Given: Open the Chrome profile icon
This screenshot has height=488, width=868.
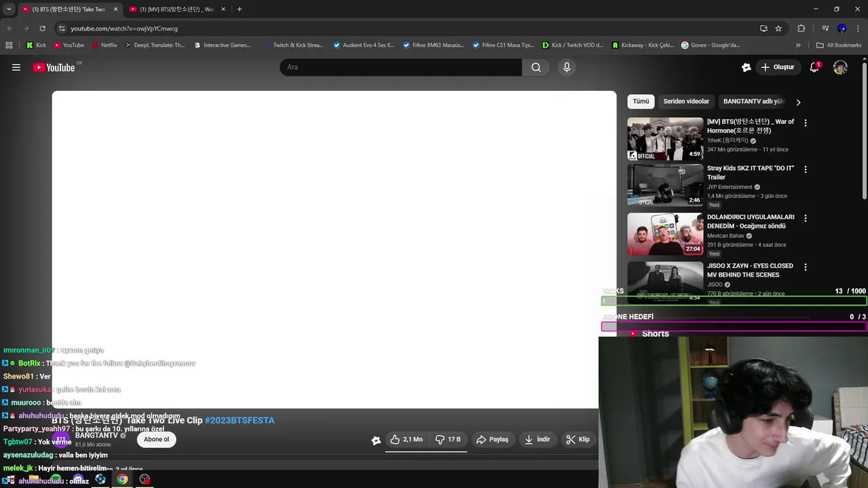Looking at the screenshot, I should (x=842, y=28).
